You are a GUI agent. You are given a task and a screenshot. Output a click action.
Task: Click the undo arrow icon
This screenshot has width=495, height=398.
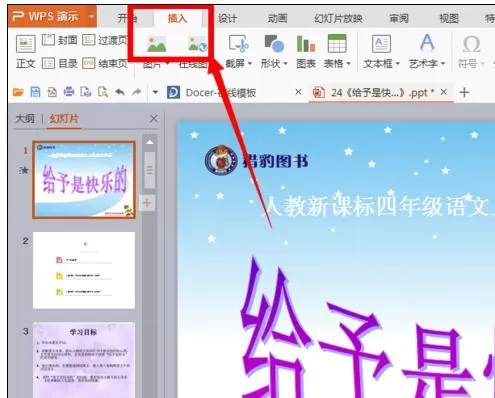(120, 92)
